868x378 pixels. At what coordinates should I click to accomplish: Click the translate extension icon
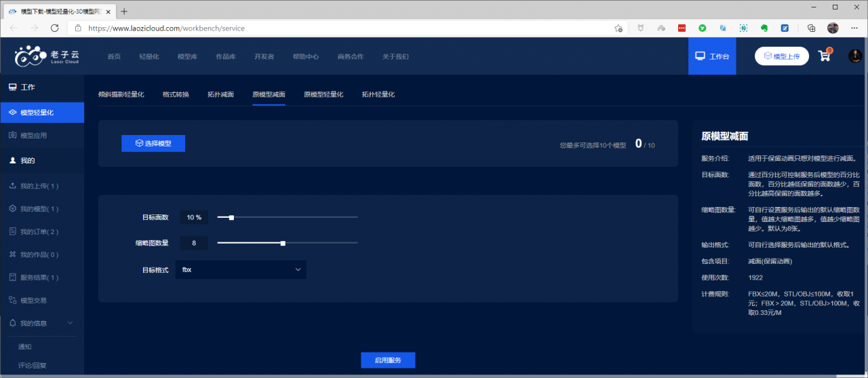[x=723, y=28]
